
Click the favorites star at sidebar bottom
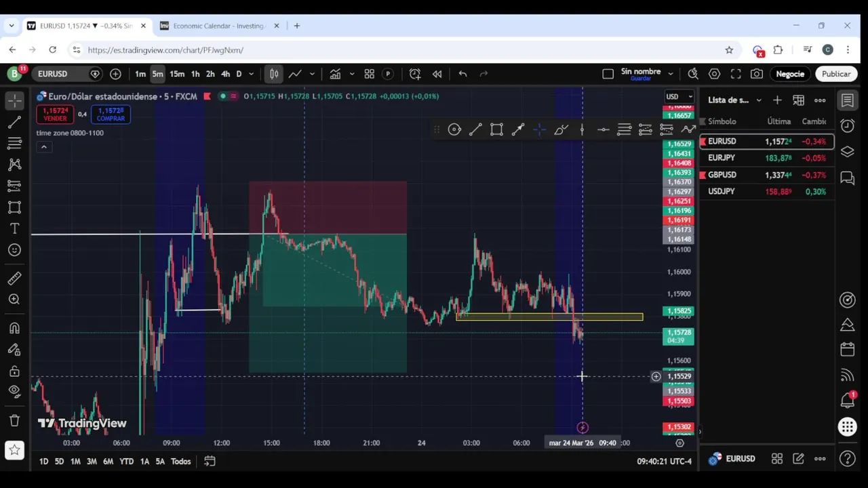coord(14,450)
